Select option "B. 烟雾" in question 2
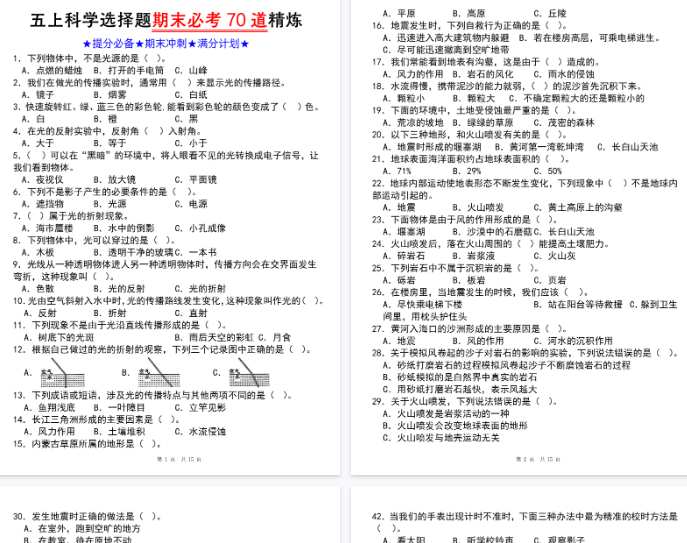 point(110,95)
